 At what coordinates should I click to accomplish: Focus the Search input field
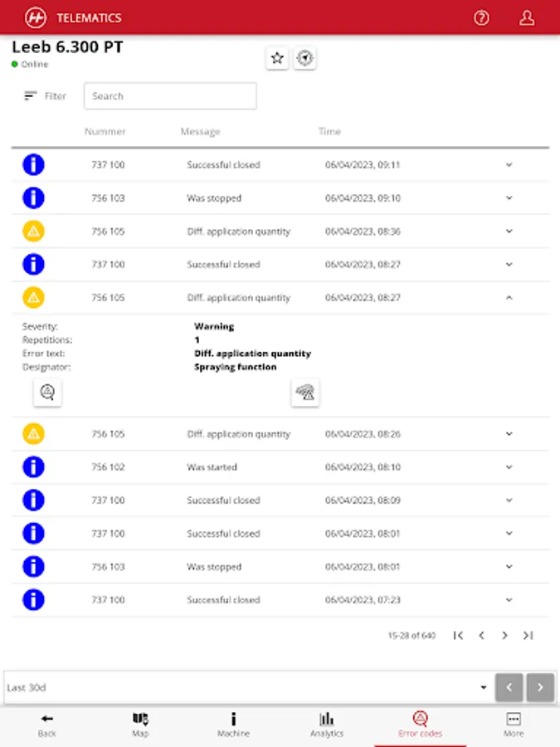(x=170, y=95)
